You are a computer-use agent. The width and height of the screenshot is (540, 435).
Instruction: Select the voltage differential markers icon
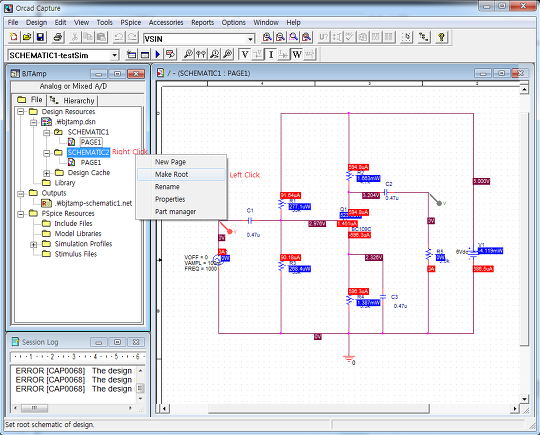[x=201, y=54]
